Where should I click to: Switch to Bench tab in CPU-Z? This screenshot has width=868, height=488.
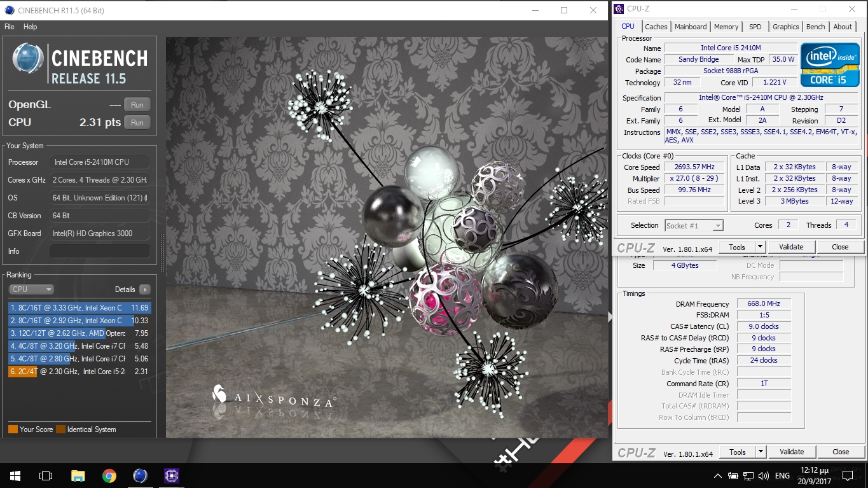pos(816,27)
